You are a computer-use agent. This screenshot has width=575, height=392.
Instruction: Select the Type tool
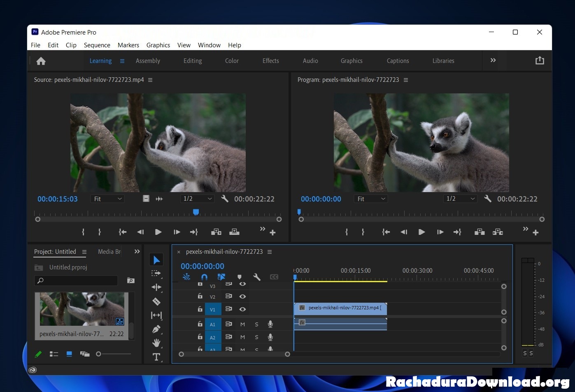[x=156, y=357]
